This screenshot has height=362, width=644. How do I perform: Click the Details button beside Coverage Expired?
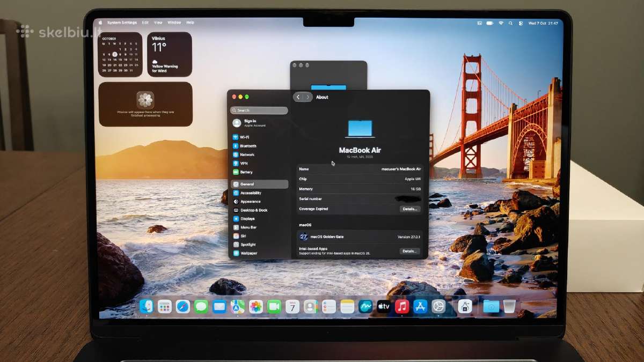409,209
